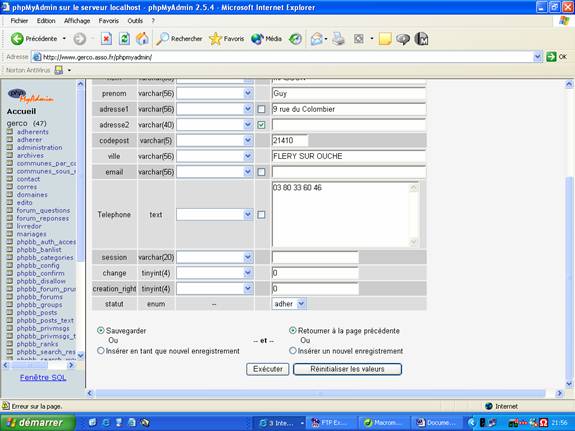Click the ville input field
Image resolution: width=575 pixels, height=431 pixels.
(x=349, y=156)
